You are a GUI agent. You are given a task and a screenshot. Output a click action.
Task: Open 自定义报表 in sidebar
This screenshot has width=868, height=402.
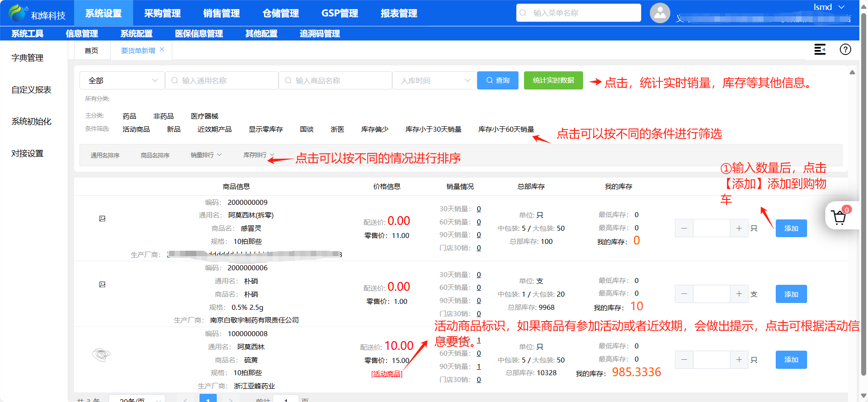[x=31, y=89]
